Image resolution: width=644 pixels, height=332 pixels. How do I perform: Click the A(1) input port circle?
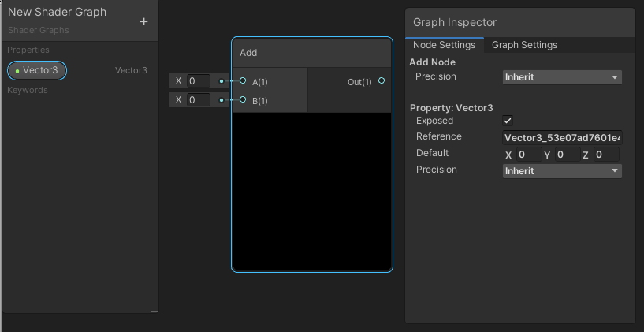[243, 80]
